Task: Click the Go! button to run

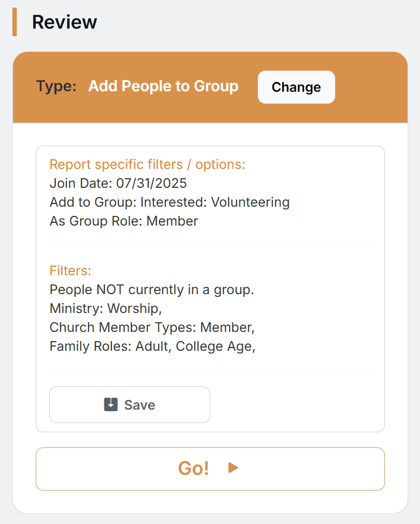Action: point(210,469)
